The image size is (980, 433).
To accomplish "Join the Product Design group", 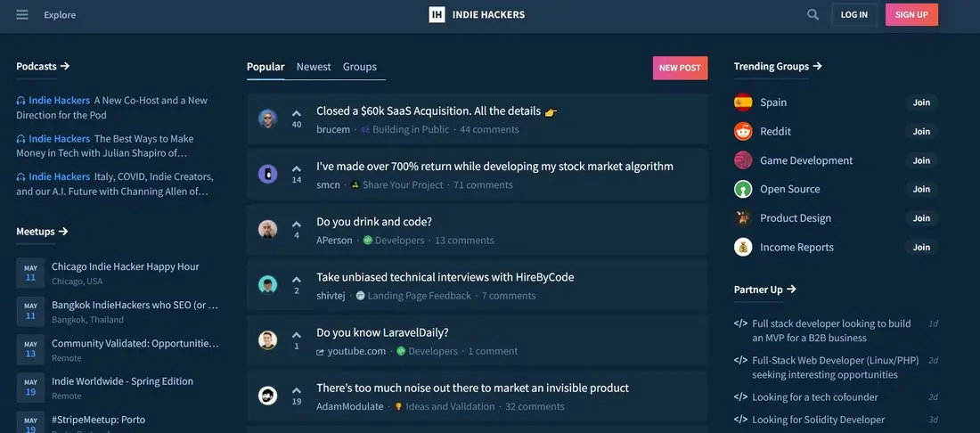I will click(921, 218).
